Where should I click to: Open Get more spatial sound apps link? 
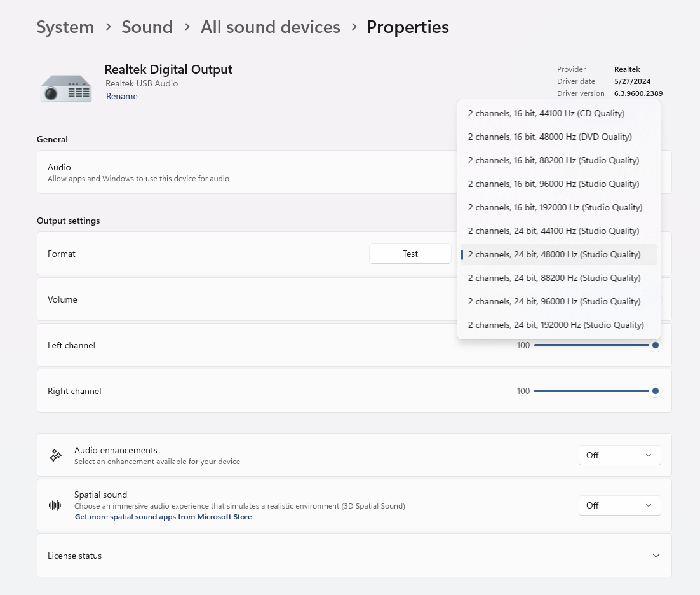[163, 517]
